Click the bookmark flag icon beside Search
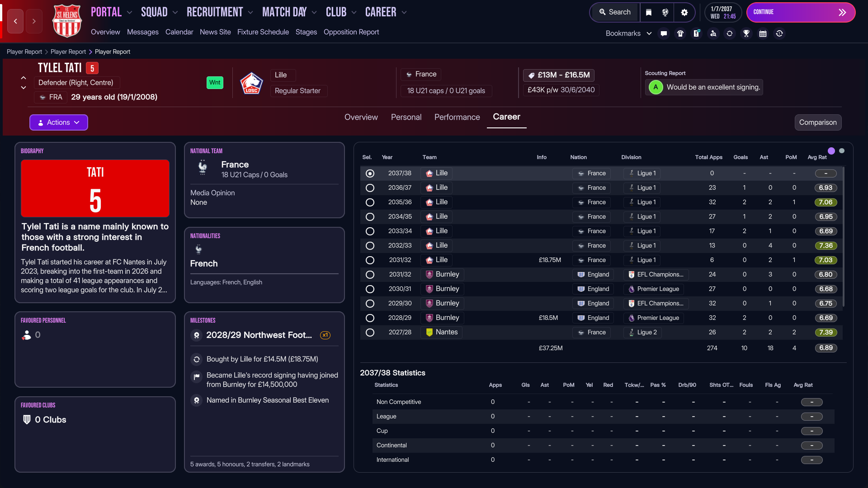This screenshot has height=488, width=868. (x=649, y=12)
